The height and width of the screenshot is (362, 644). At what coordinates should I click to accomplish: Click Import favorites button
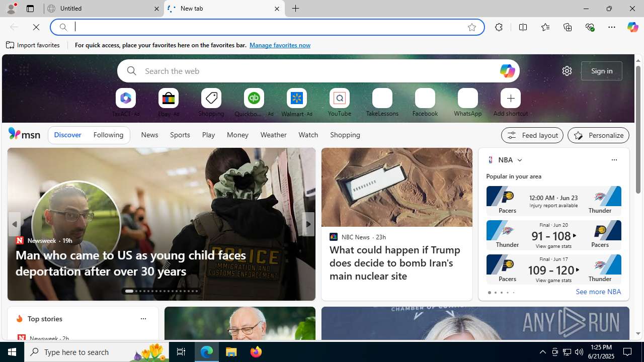33,45
